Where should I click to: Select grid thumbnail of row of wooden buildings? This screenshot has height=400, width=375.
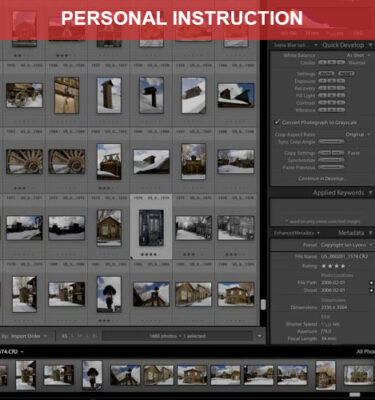194,294
